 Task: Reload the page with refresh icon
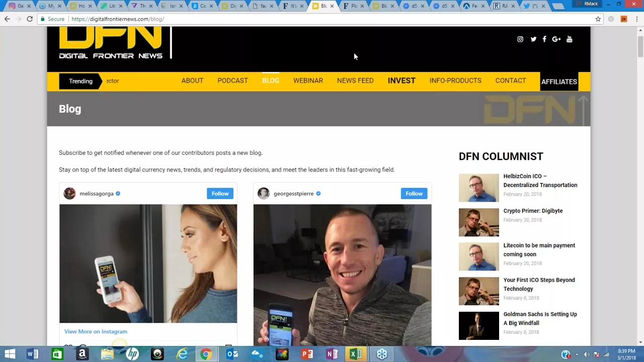click(30, 19)
